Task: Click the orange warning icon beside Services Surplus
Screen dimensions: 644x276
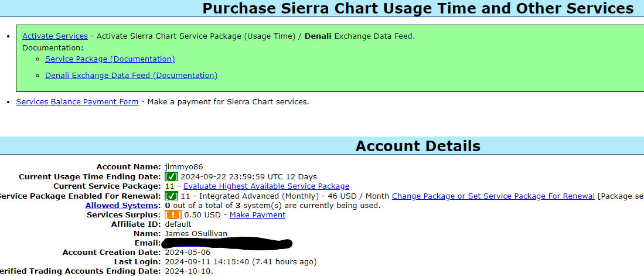Action: 173,215
